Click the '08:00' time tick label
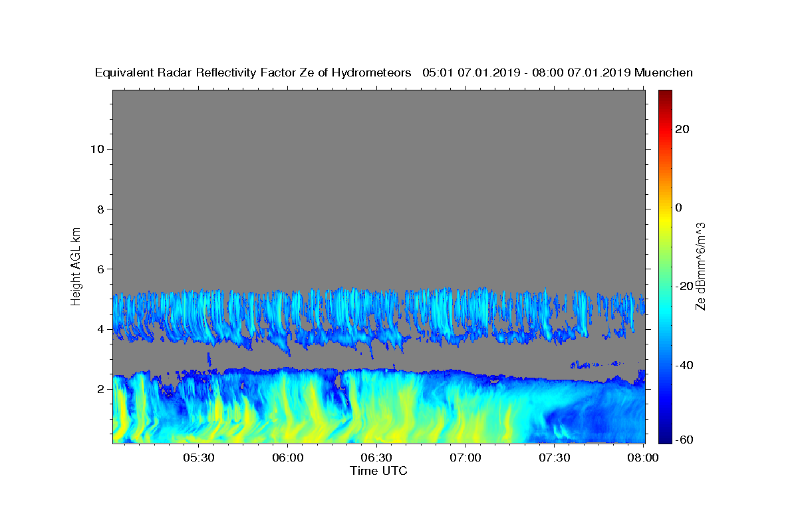The image size is (798, 532). pos(643,458)
